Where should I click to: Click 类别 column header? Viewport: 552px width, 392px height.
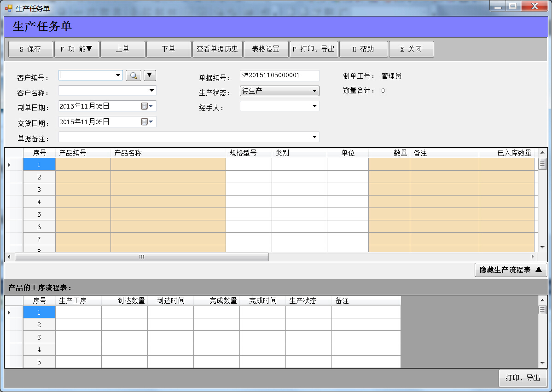300,153
